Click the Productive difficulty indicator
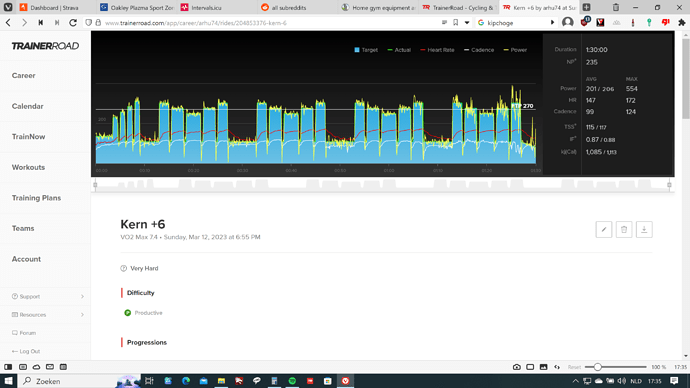 [x=143, y=313]
